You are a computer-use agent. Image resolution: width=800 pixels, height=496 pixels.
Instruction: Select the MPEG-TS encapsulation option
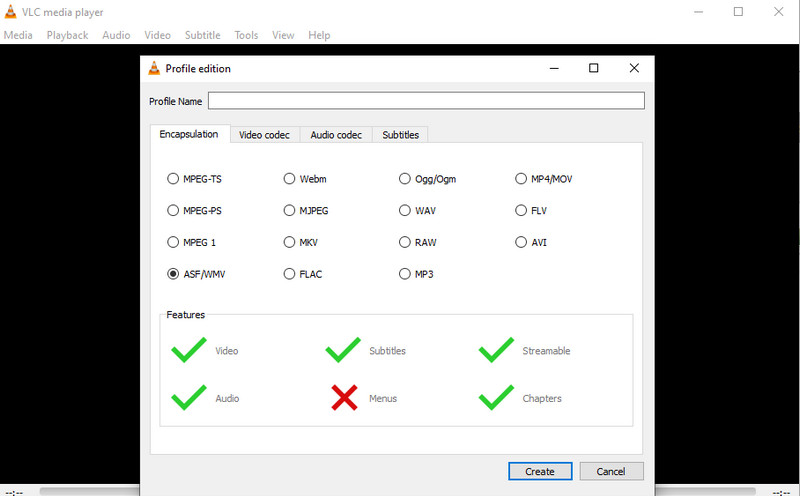(x=174, y=179)
